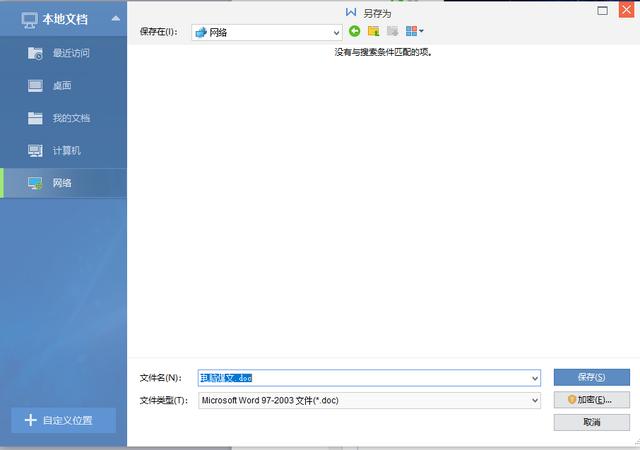Click the 网络 network icon in sidebar

[x=35, y=183]
